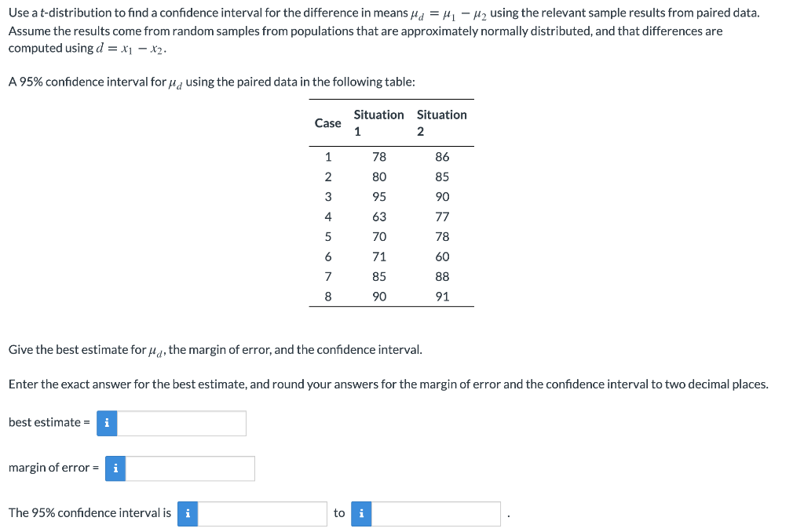Click the best estimate = label text
The width and height of the screenshot is (804, 532).
(x=47, y=422)
